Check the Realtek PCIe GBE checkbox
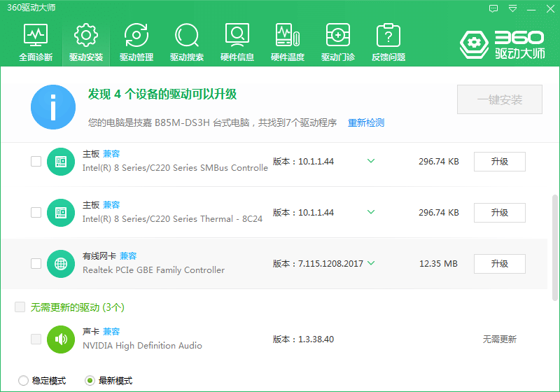560x392 pixels. [36, 263]
